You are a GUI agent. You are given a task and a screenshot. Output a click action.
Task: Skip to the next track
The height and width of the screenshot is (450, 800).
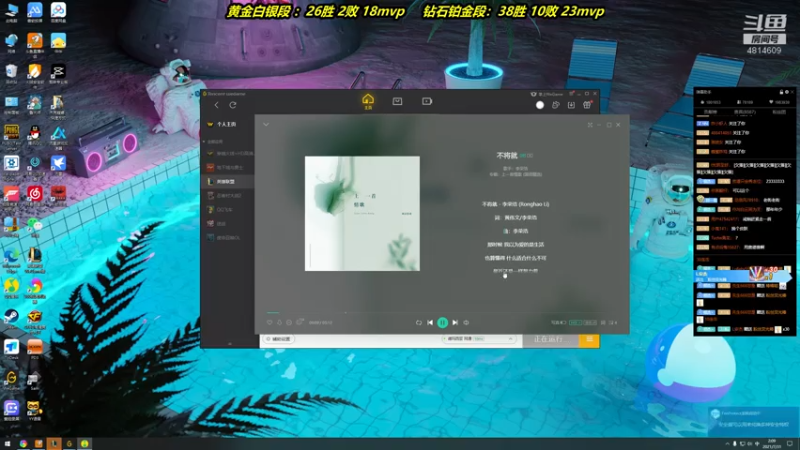tap(455, 323)
